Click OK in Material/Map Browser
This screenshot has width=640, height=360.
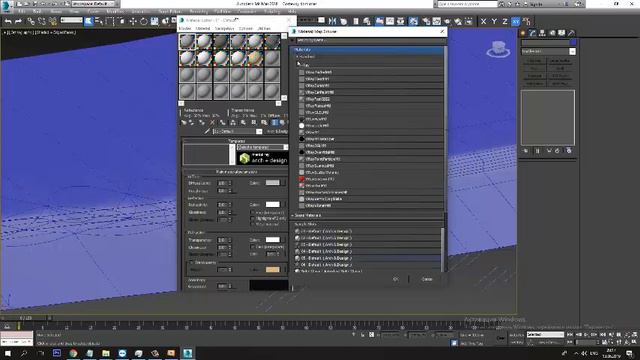[x=395, y=279]
